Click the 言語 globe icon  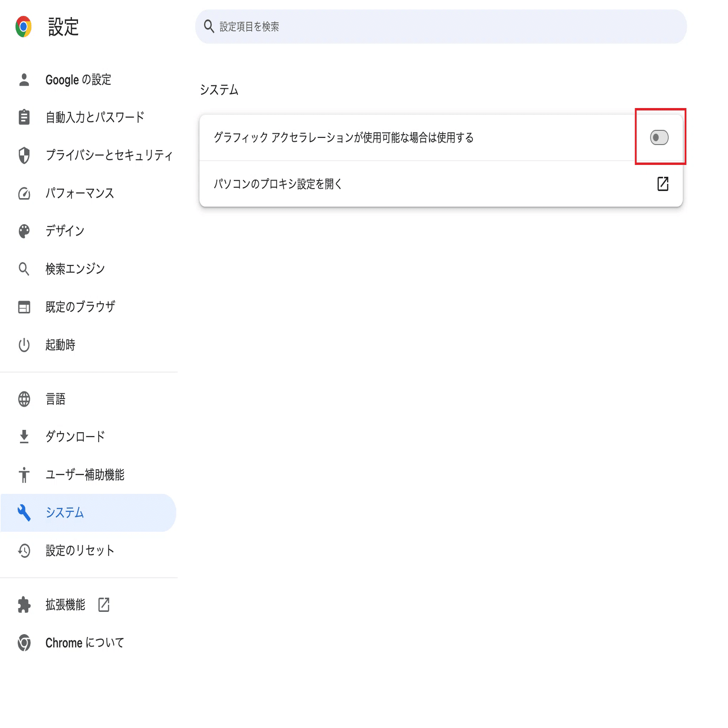[x=24, y=399]
